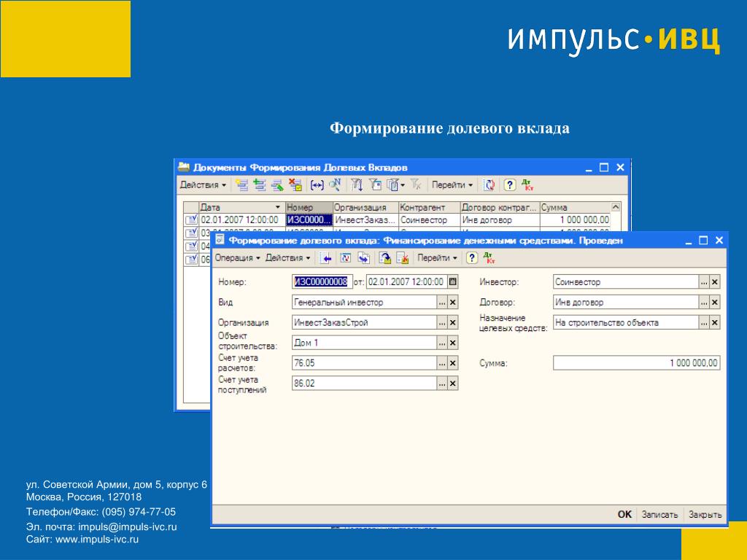Click the Номер input field ИЗС00000008

tap(322, 282)
